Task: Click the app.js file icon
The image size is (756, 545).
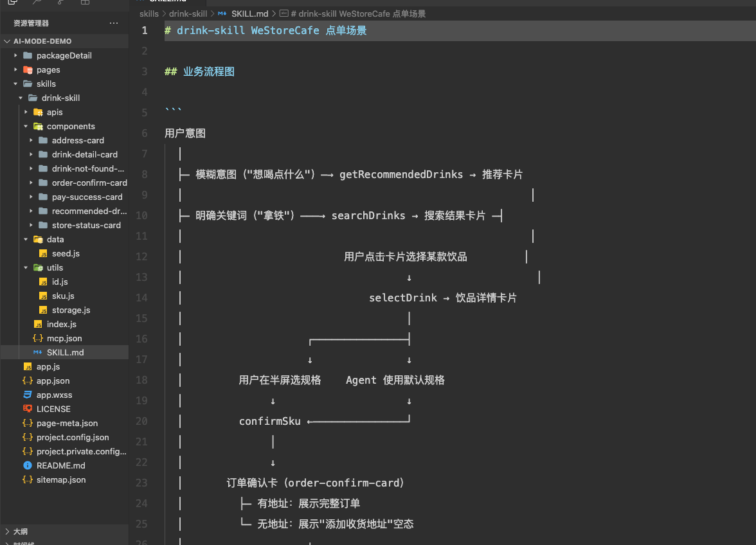Action: coord(28,366)
